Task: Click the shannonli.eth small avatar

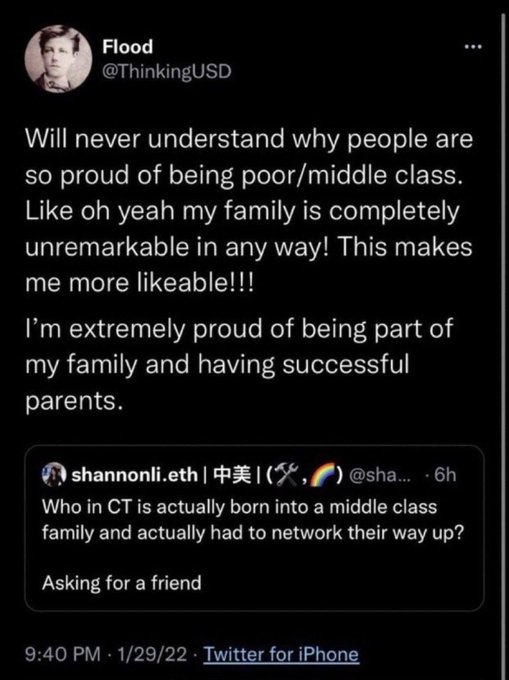Action: coord(54,475)
